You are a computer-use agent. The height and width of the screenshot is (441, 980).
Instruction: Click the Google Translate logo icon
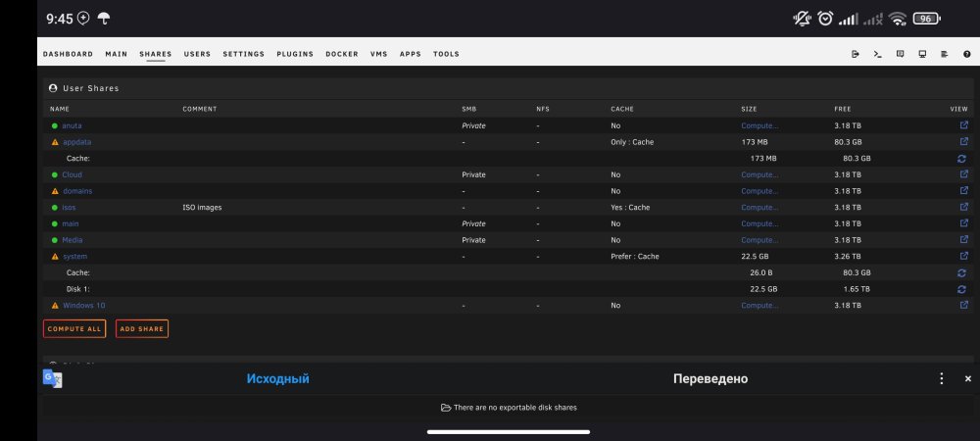(x=53, y=378)
